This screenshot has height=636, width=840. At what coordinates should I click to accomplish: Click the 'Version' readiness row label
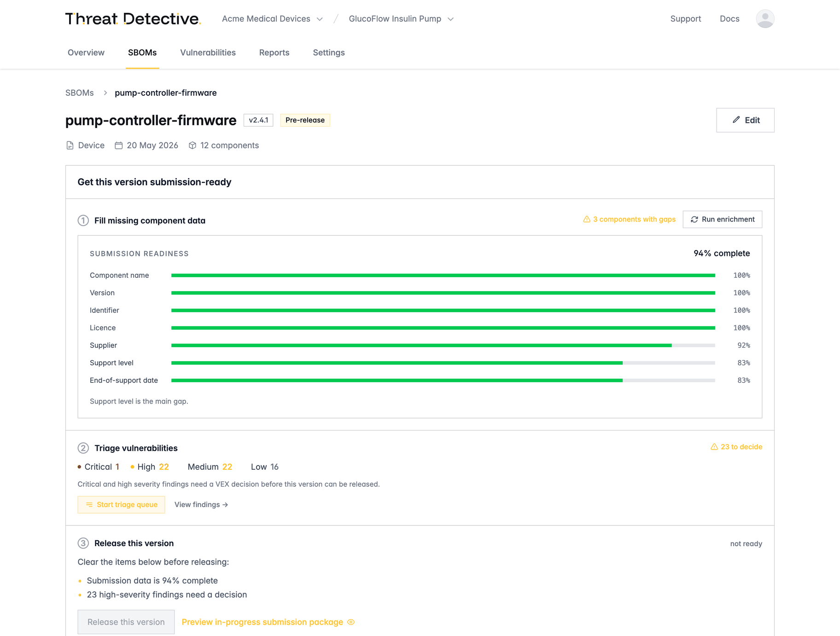pos(102,293)
